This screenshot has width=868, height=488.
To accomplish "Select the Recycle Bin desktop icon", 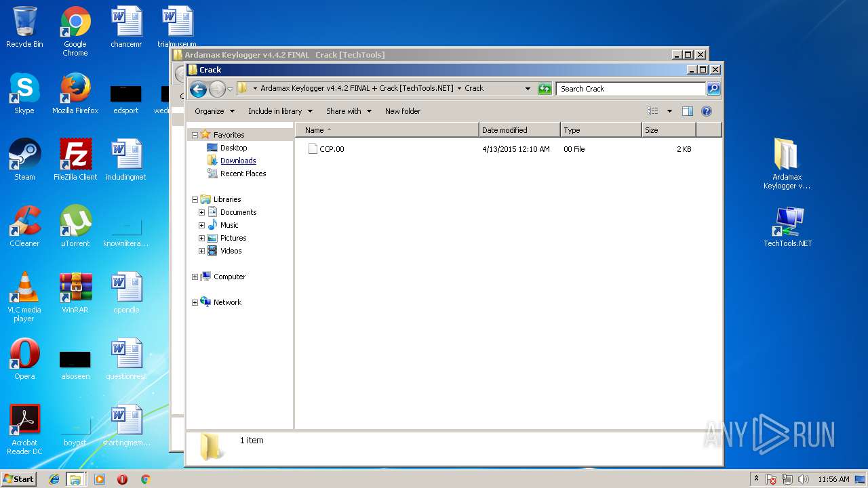I will click(24, 27).
